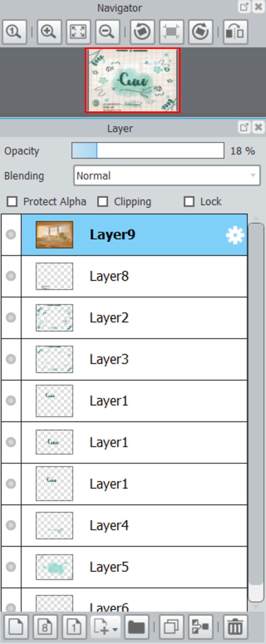
Task: Set layer opacity using the Opacity slider
Action: 148,151
